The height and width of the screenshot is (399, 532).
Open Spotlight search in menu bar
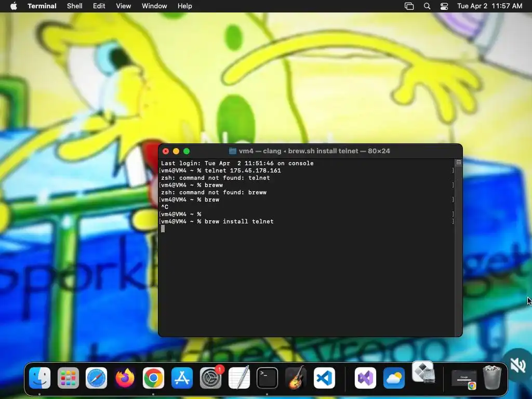pyautogui.click(x=427, y=6)
